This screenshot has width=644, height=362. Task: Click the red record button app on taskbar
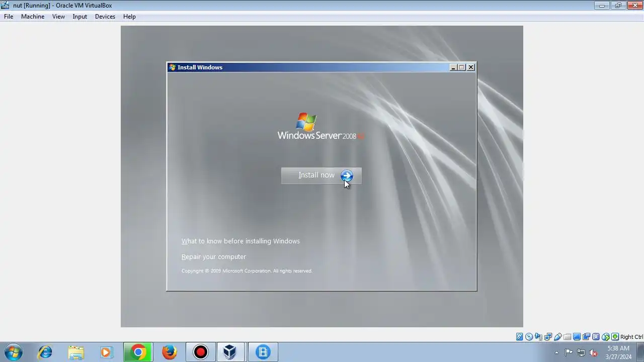[201, 352]
